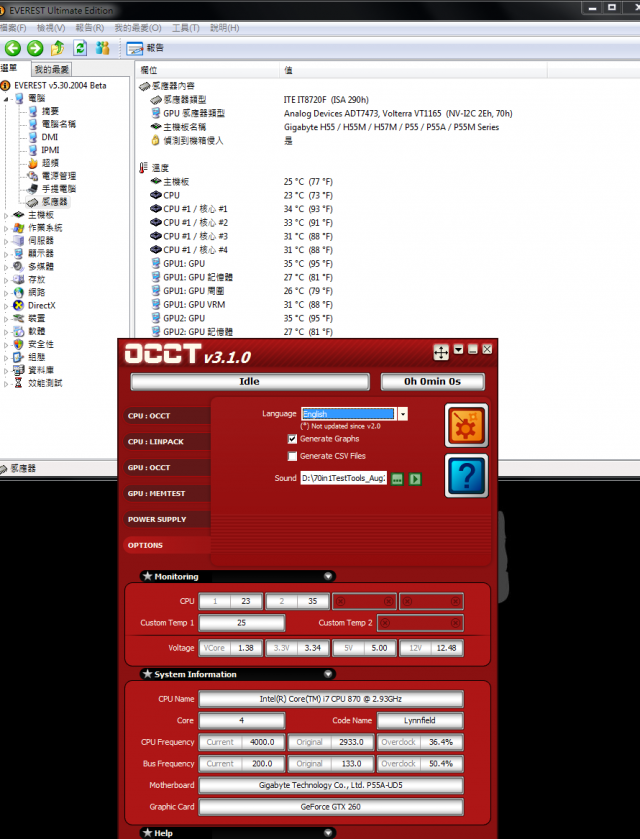Viewport: 640px width, 840px height.
Task: Click the VCore 1.38 voltage field
Action: point(231,648)
